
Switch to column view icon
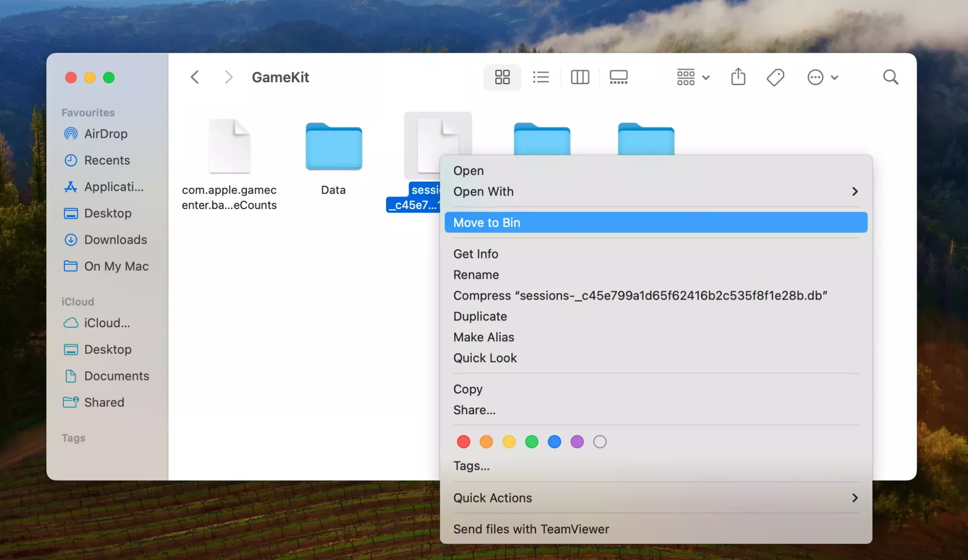click(580, 77)
